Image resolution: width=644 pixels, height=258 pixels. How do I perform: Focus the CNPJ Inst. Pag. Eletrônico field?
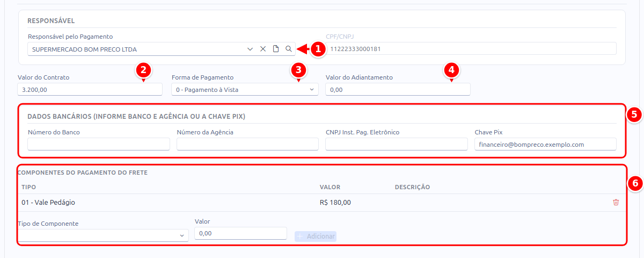tap(397, 144)
